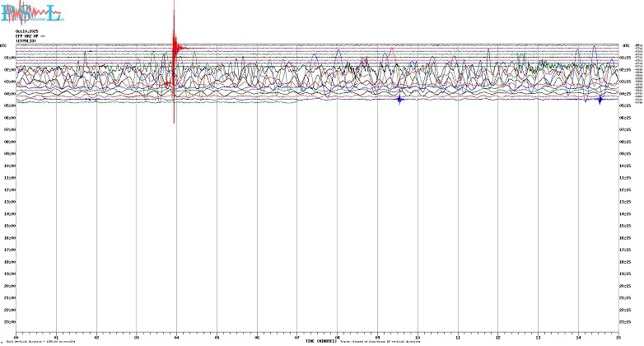
Task: Click minute 02 on the bottom axis
Action: click(x=96, y=338)
